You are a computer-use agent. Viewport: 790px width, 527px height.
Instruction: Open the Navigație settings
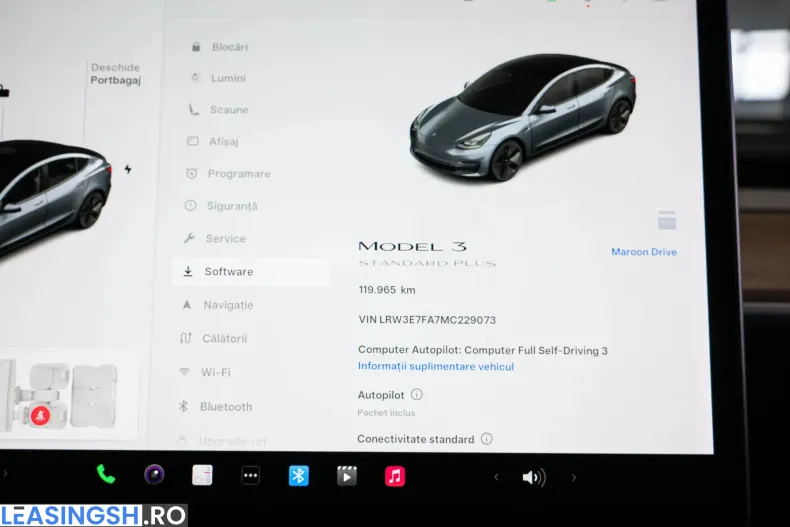click(217, 305)
